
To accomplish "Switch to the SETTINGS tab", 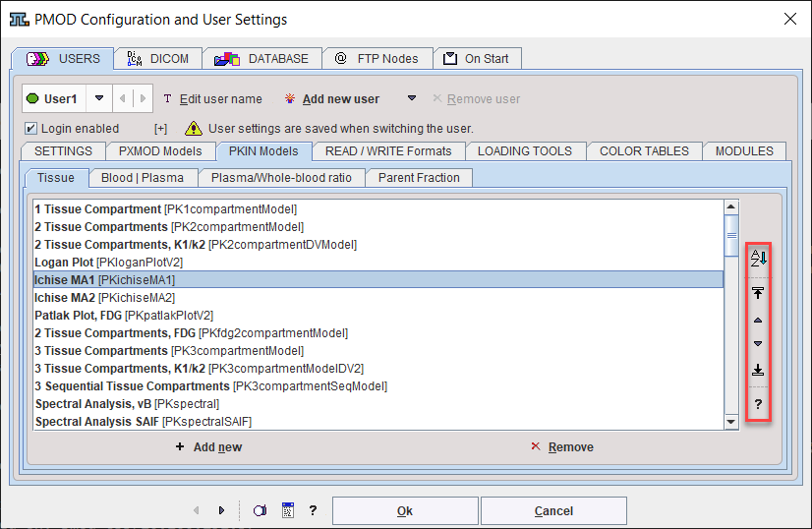I will [x=63, y=151].
